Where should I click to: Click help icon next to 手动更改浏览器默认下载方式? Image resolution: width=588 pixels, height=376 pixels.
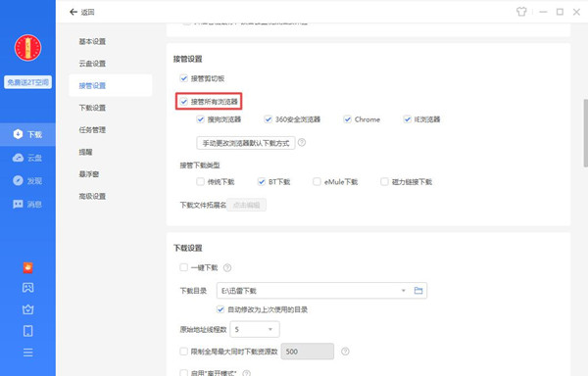pos(302,143)
